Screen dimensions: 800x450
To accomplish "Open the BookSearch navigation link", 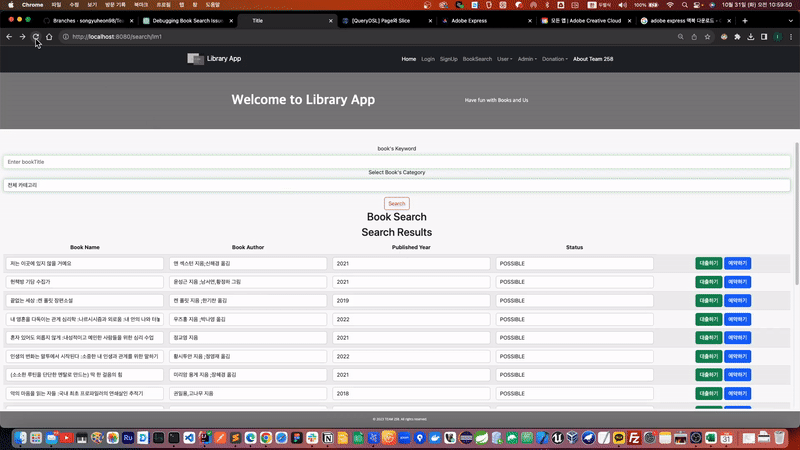I will [477, 59].
